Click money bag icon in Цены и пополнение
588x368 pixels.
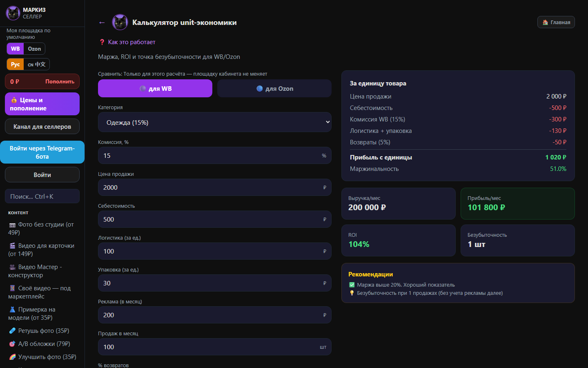tap(14, 100)
